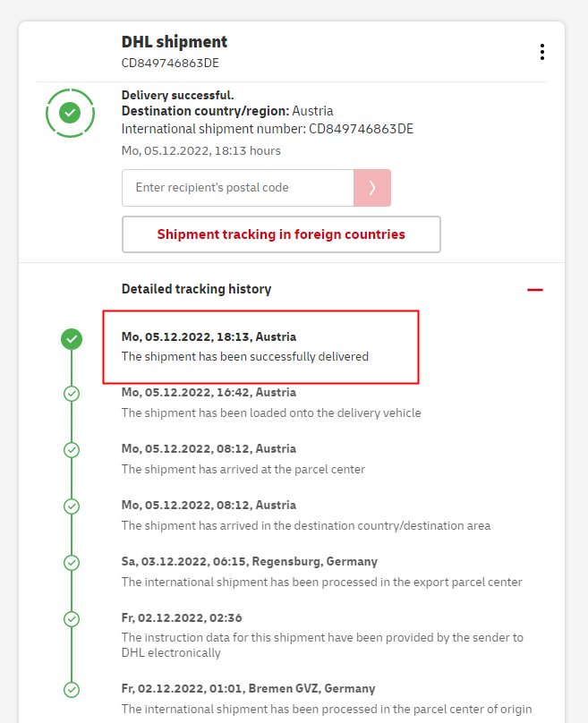Viewport: 588px width, 723px height.
Task: Collapse the Detailed tracking history section
Action: tap(535, 289)
